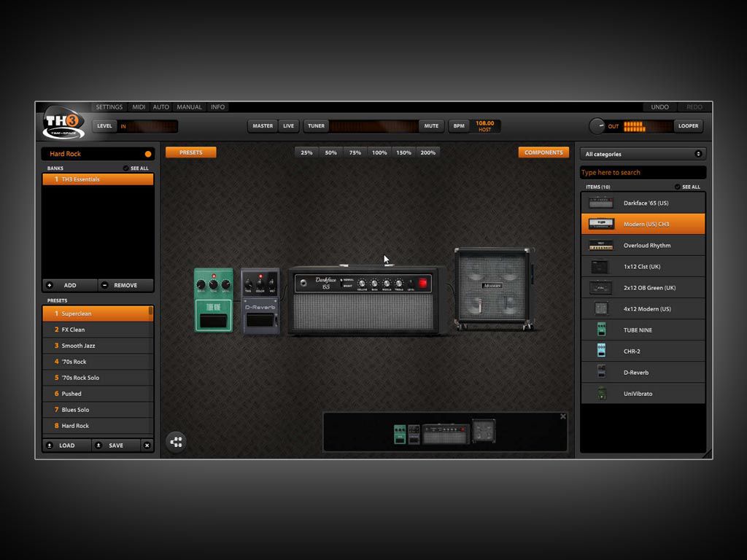The image size is (747, 560).
Task: Click the plus icon beside ADD
Action: pyautogui.click(x=49, y=285)
